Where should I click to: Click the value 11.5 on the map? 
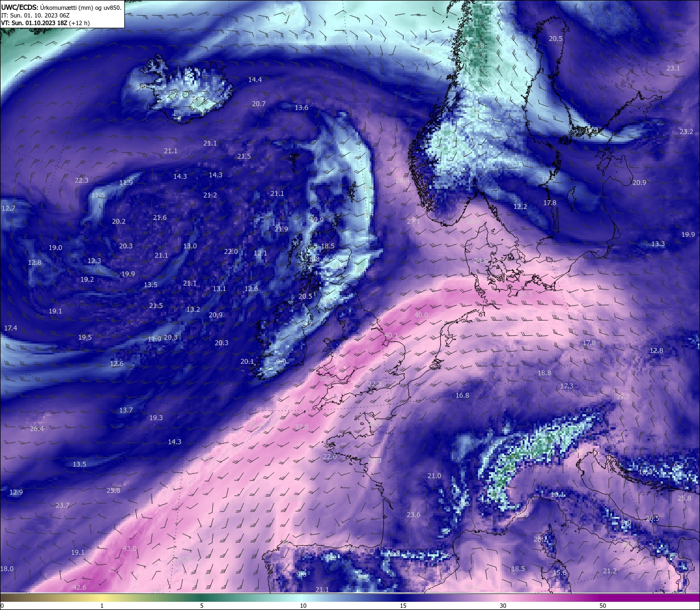click(98, 195)
